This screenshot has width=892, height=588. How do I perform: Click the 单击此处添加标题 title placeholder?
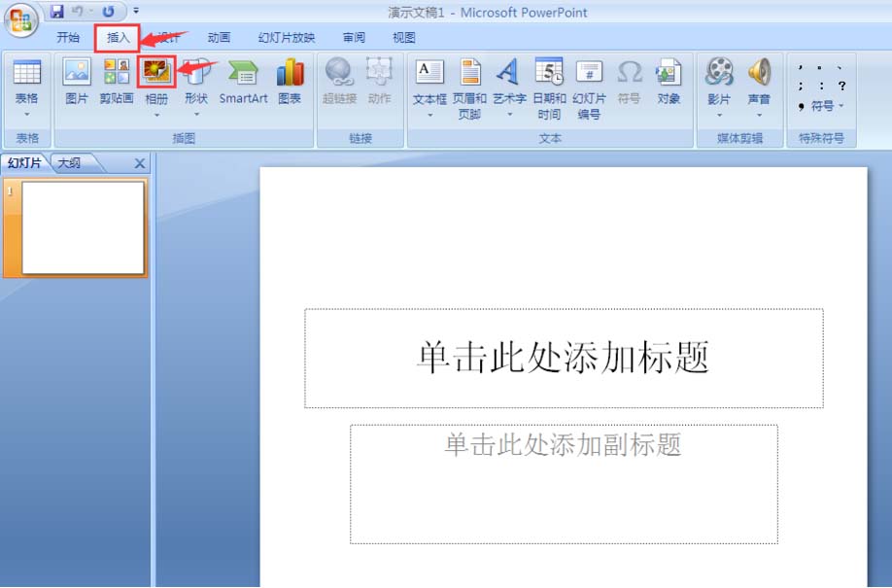[564, 358]
